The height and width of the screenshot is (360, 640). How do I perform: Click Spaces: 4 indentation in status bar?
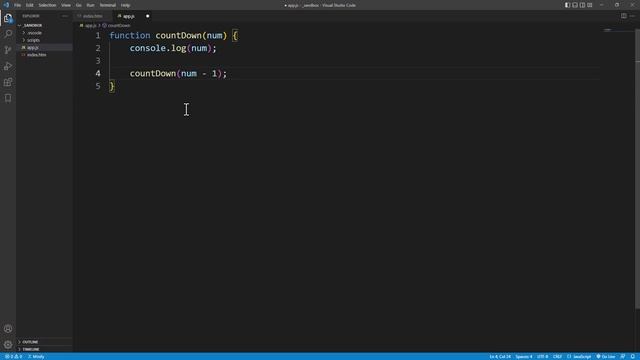524,357
